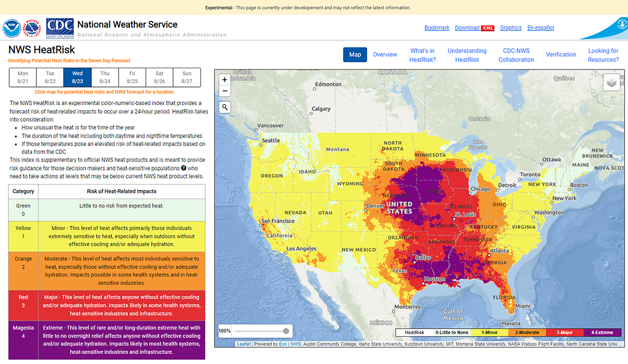
Task: Click the National Weather Service emblem logo
Action: click(32, 28)
